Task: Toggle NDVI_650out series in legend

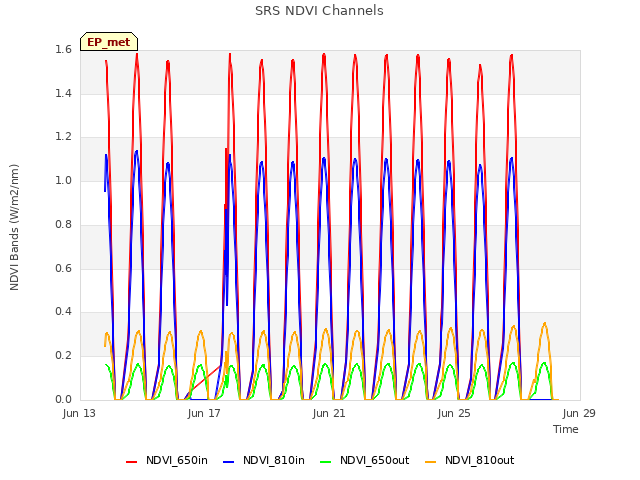Action: [x=364, y=460]
